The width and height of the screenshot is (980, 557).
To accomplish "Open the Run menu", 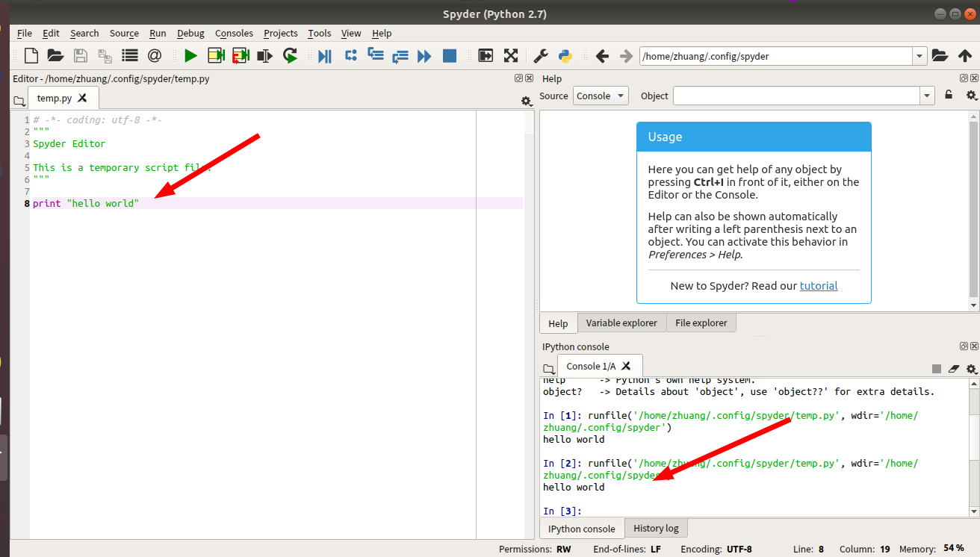I will point(158,33).
